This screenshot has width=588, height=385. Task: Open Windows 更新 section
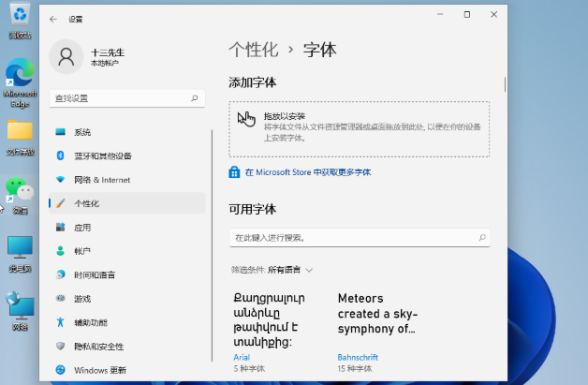(x=100, y=370)
